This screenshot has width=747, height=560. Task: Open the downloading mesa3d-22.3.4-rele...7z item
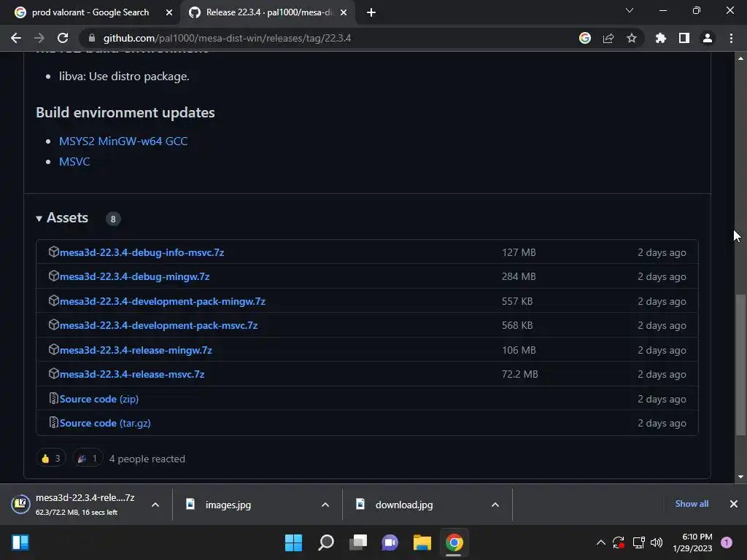click(x=76, y=505)
